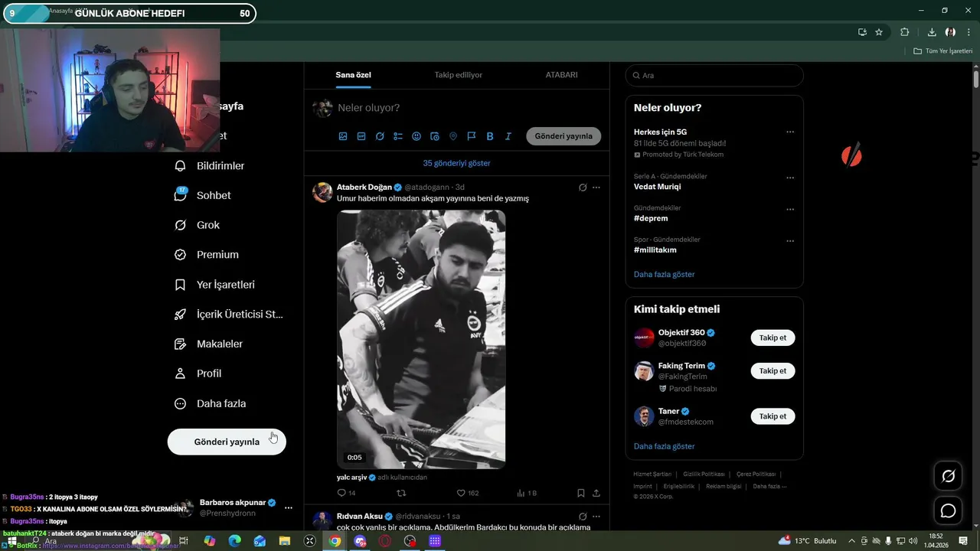View analytics of Ataberk Doğan post
980x551 pixels.
[527, 494]
